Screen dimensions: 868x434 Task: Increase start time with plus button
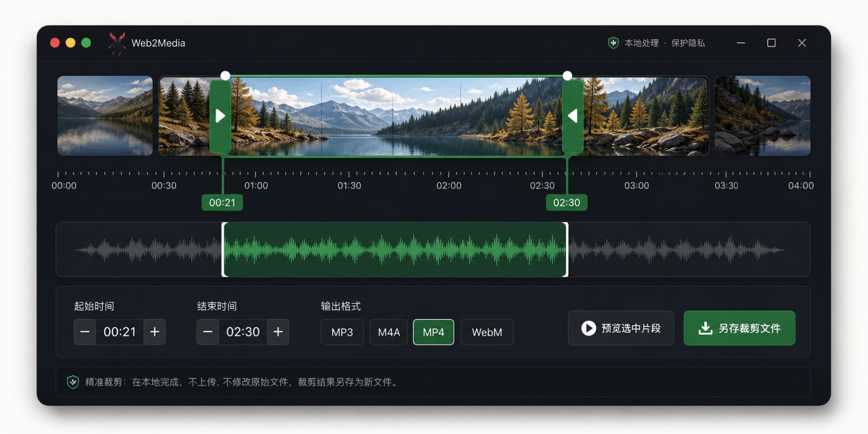point(155,332)
